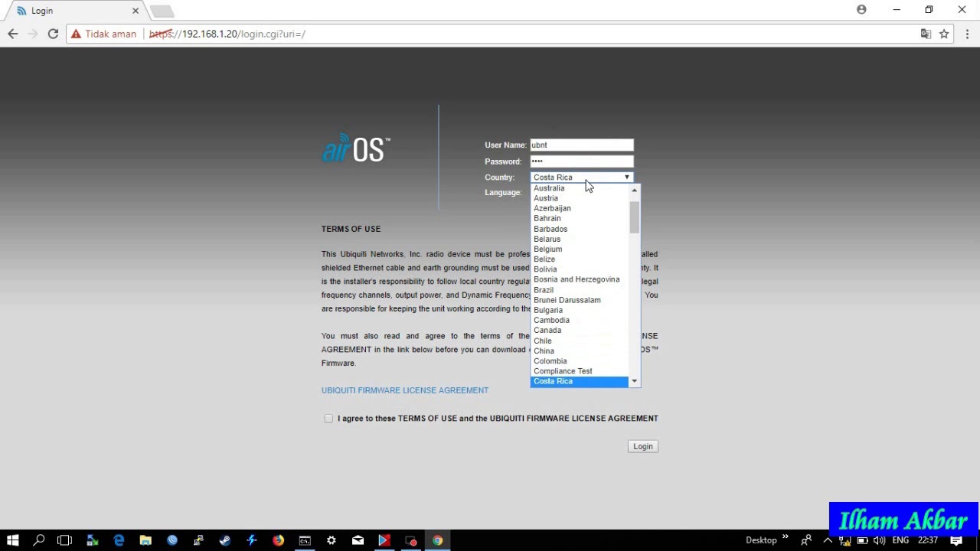Reload the login page

[53, 34]
